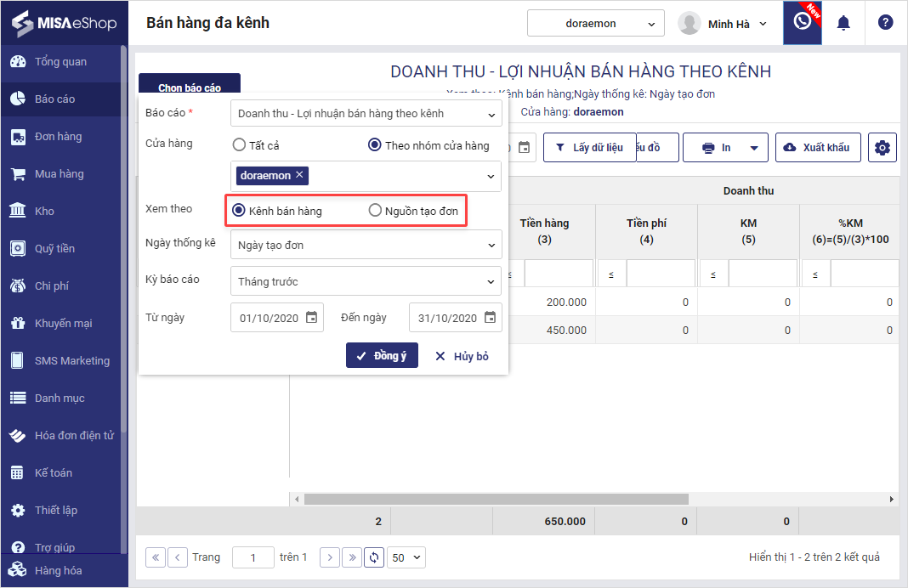This screenshot has width=908, height=588.
Task: Click the horizontal table scrollbar
Action: point(497,499)
